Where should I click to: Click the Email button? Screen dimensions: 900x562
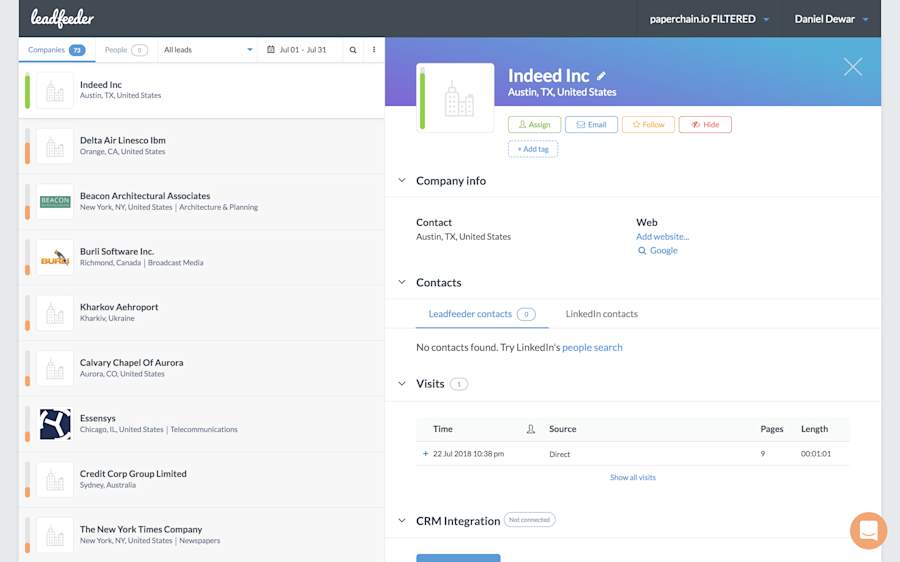pyautogui.click(x=591, y=125)
